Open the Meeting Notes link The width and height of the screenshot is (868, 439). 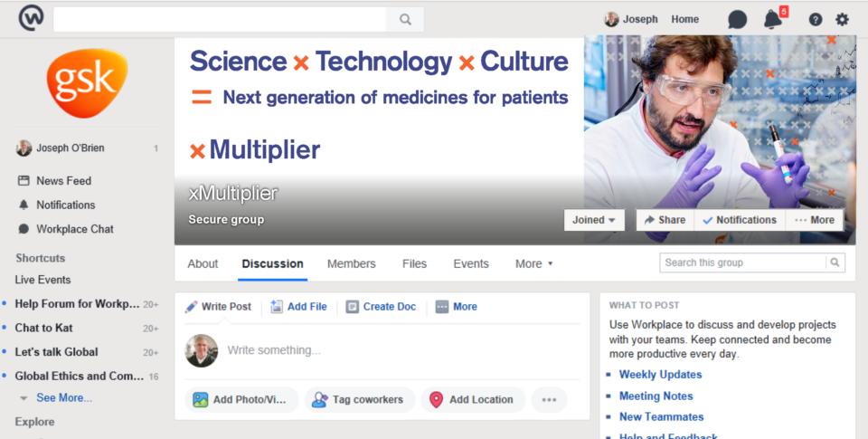(656, 396)
